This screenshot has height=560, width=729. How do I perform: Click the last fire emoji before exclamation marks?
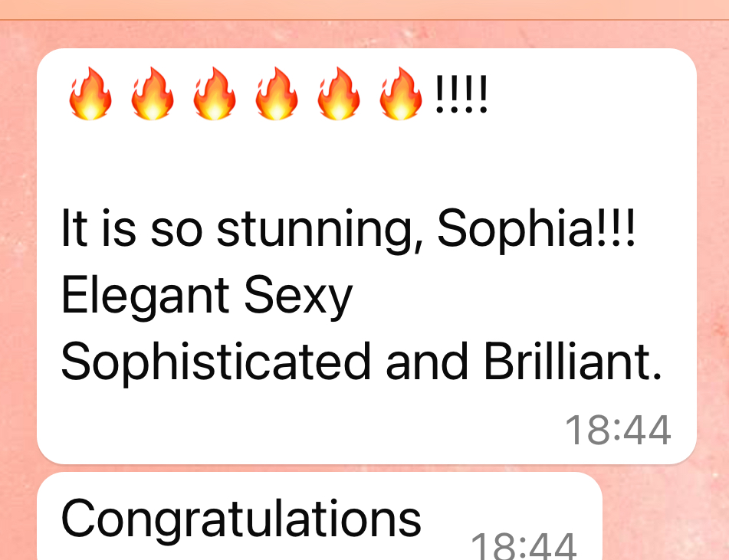pos(401,93)
